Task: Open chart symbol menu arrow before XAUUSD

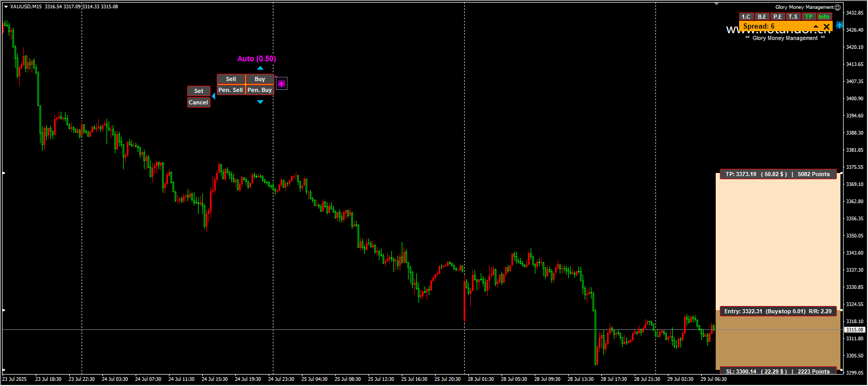Action: point(6,7)
